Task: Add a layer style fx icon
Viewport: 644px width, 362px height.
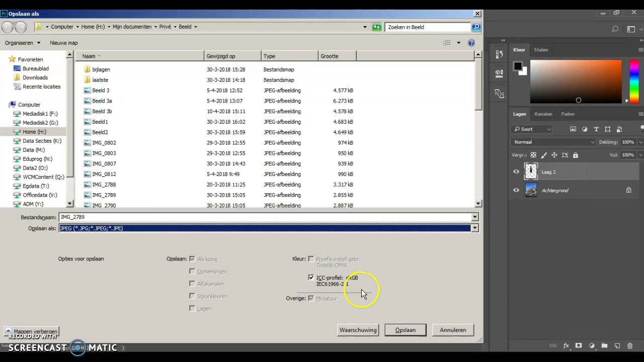Action: coord(566,346)
